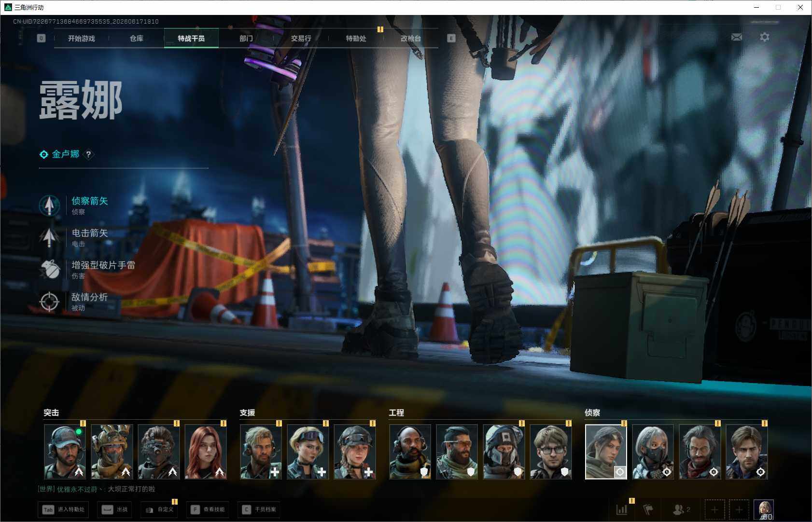The height and width of the screenshot is (522, 812).
Task: Select the last 侦察 operator portrait
Action: [746, 452]
